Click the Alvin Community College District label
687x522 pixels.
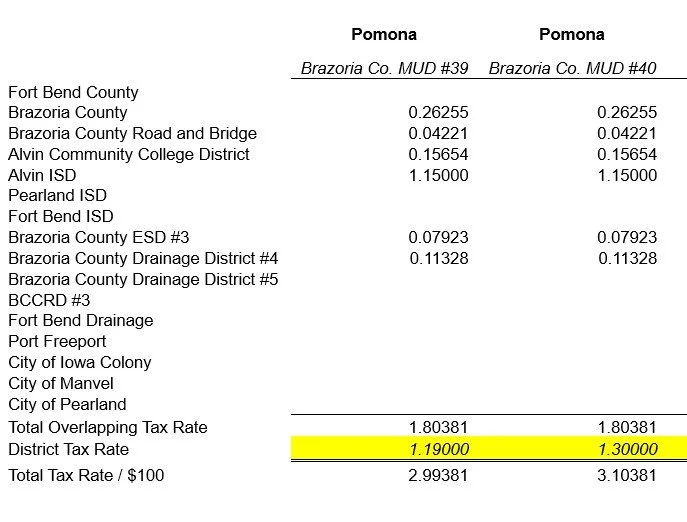coord(129,154)
